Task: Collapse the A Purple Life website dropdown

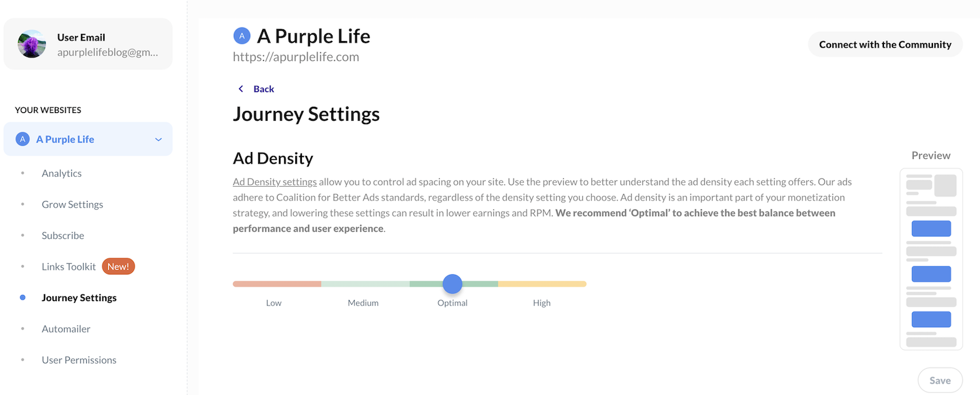Action: coord(158,139)
